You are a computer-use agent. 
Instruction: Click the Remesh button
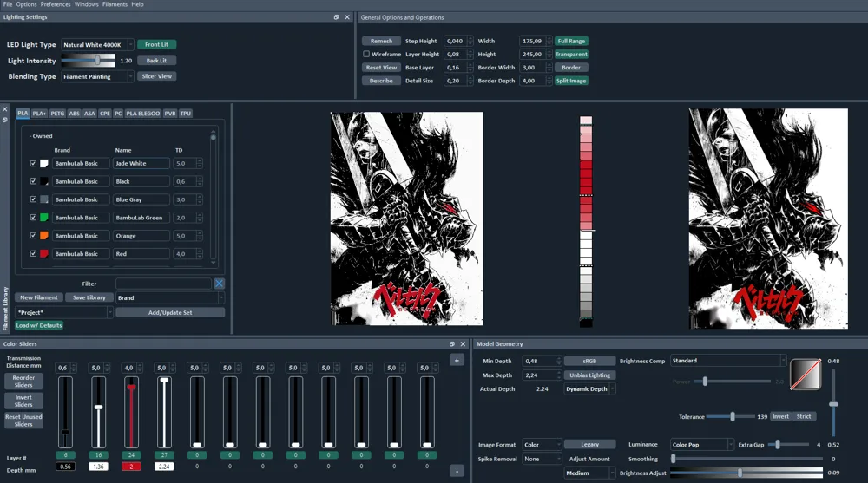click(381, 41)
